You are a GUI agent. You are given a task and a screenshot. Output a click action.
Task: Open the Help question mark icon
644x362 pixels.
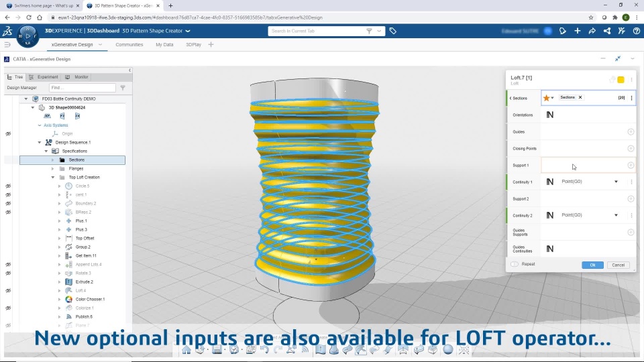tap(636, 31)
